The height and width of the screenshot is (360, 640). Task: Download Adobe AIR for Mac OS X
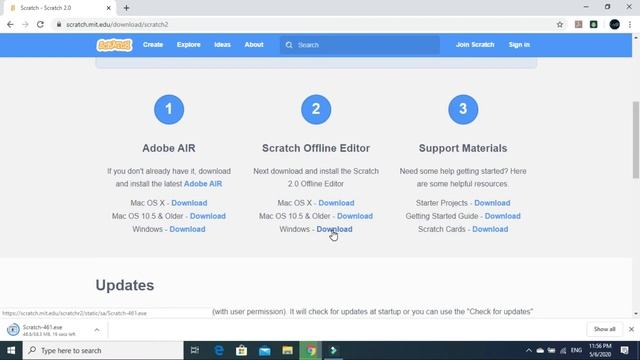(189, 203)
